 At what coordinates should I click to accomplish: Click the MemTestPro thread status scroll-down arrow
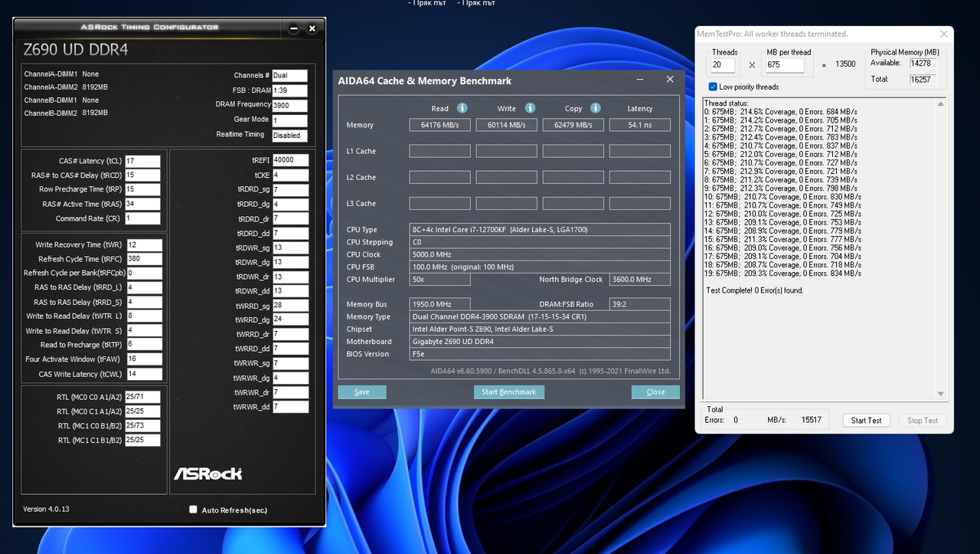941,394
